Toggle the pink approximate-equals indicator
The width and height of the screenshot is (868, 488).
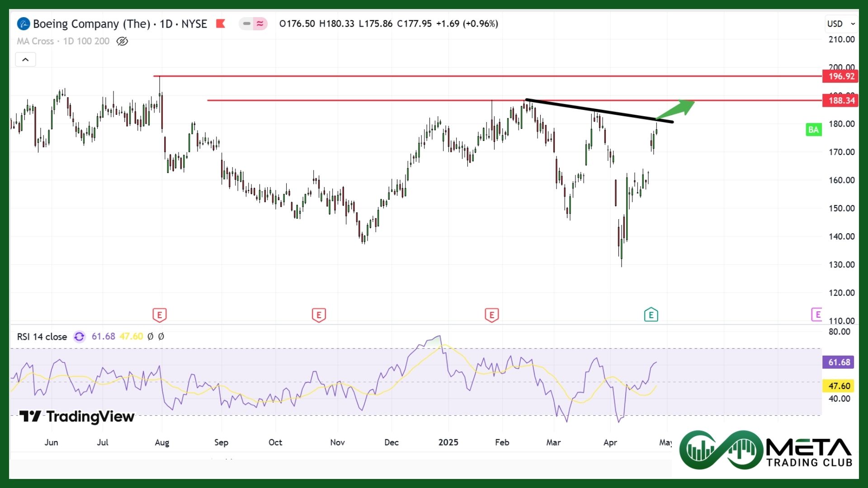pos(260,23)
